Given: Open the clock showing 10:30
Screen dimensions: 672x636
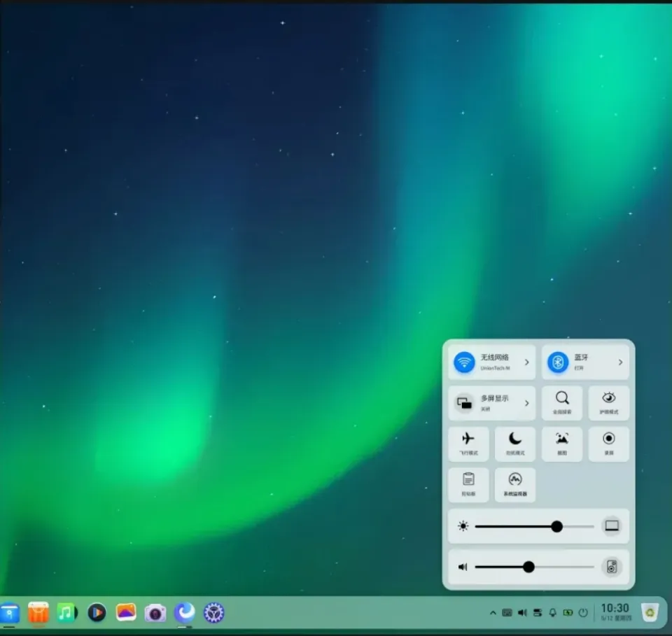Looking at the screenshot, I should [x=615, y=612].
